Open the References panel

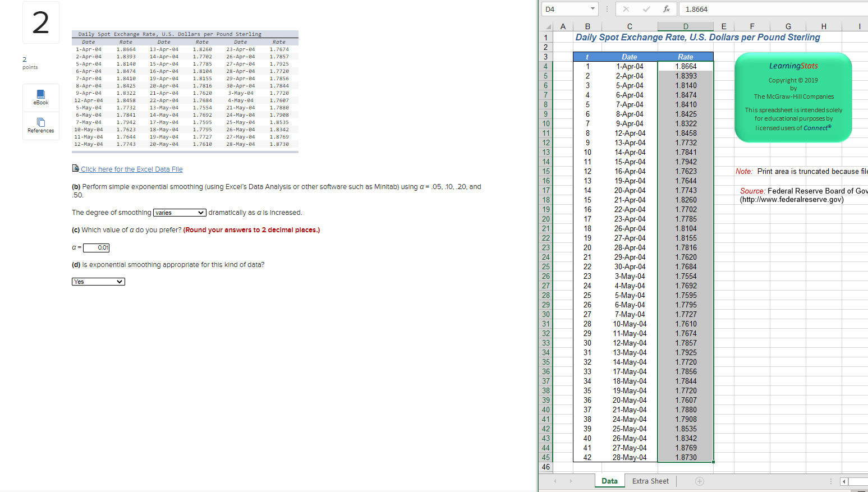40,125
